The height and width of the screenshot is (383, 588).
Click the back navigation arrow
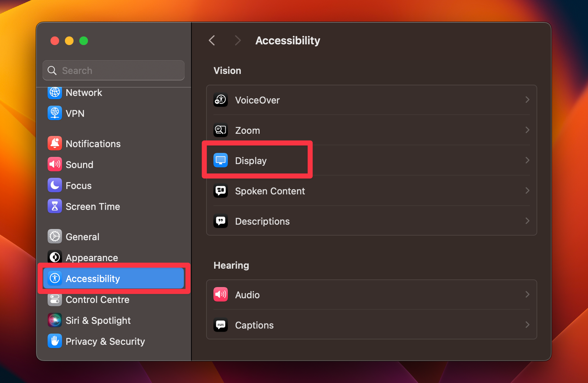(x=212, y=40)
